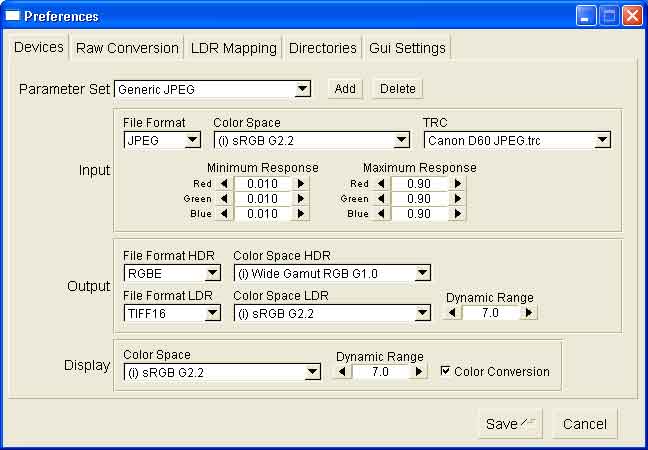Image resolution: width=648 pixels, height=450 pixels.
Task: Close the Preferences window
Action: pos(632,16)
